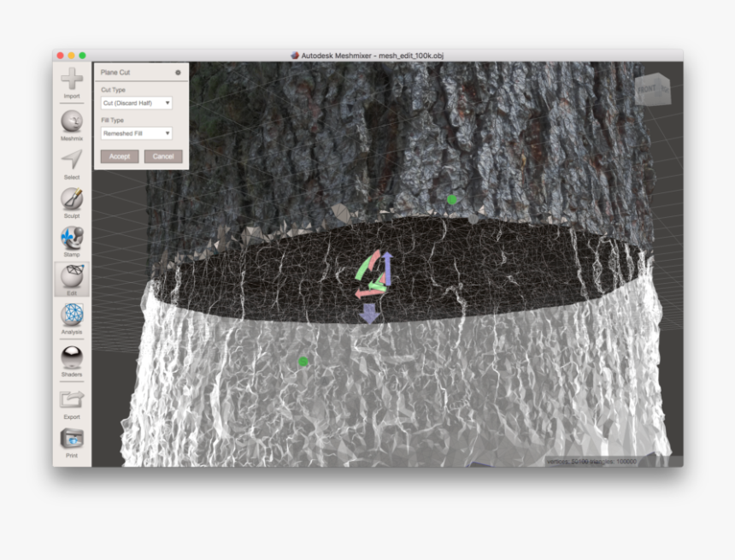Viewport: 735px width, 560px height.
Task: Cancel the plane cut operation
Action: [163, 156]
